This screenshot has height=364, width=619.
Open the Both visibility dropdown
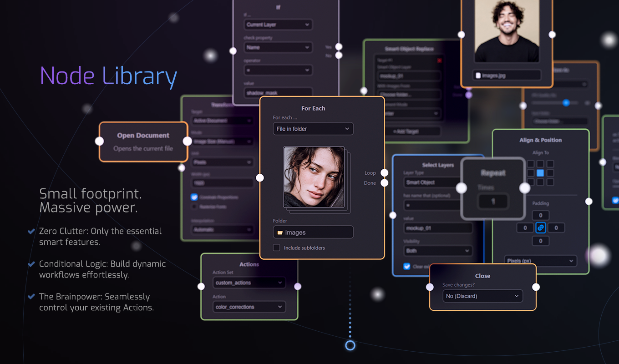click(x=438, y=251)
